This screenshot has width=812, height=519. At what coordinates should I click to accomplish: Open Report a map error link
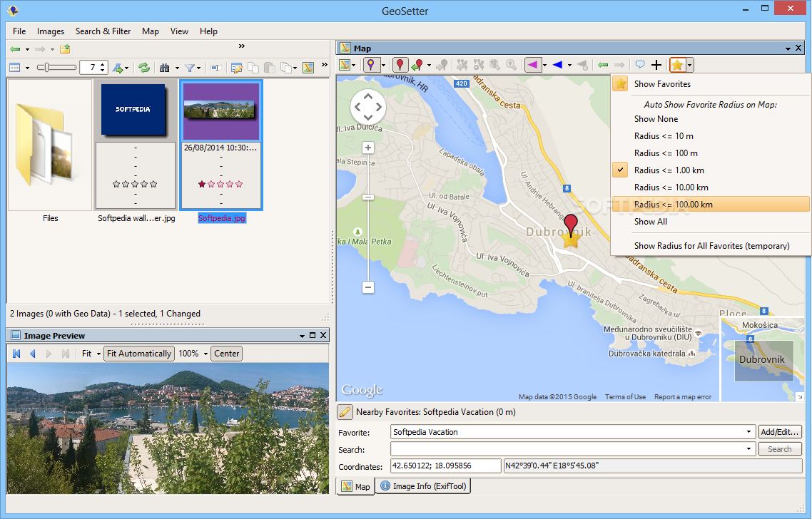pyautogui.click(x=683, y=397)
